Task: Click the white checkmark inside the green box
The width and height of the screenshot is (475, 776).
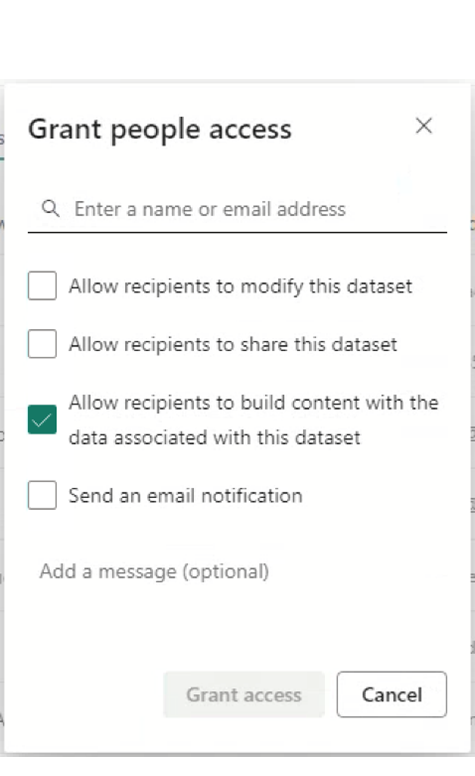Action: (x=42, y=420)
